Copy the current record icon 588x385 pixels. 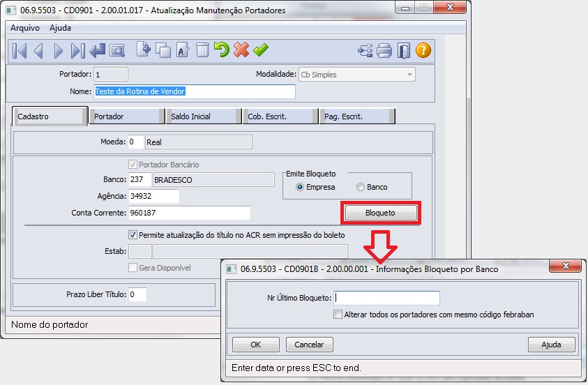point(163,50)
